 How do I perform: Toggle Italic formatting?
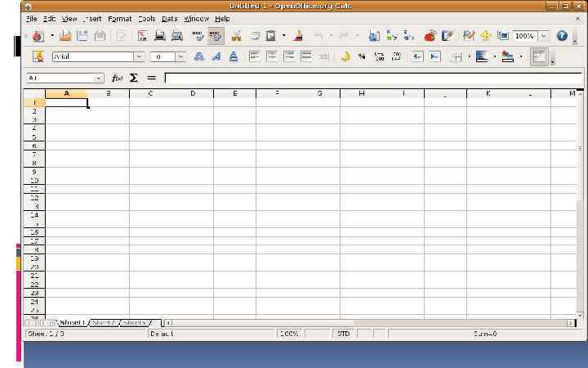click(x=216, y=56)
